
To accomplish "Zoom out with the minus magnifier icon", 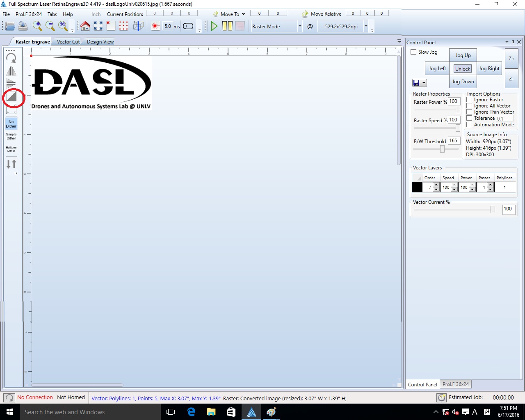I will click(50, 26).
